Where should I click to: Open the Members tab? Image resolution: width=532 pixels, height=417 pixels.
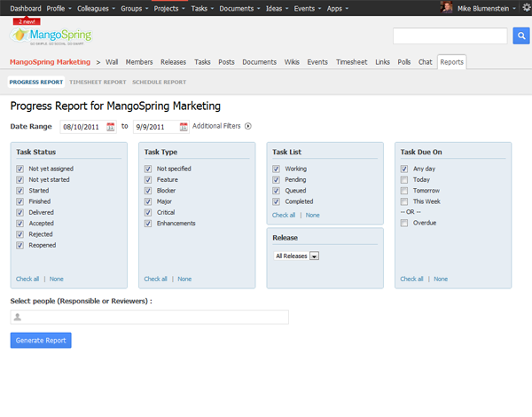[139, 62]
